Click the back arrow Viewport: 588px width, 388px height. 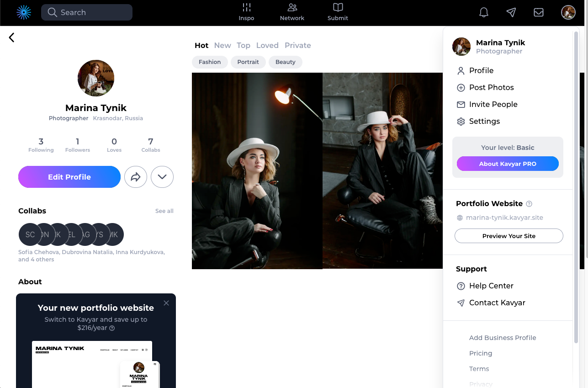coord(12,37)
